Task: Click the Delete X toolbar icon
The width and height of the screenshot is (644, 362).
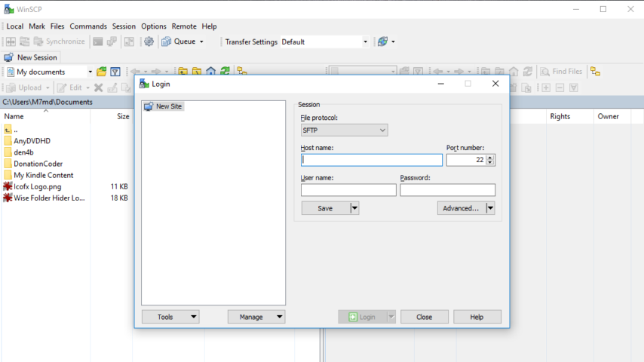Action: coord(98,87)
